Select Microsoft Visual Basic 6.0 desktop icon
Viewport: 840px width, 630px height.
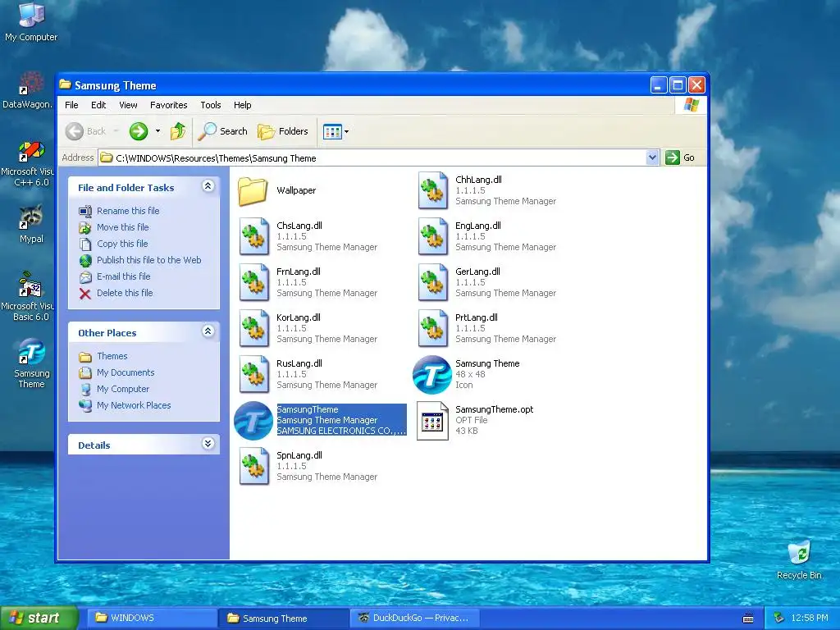28,296
